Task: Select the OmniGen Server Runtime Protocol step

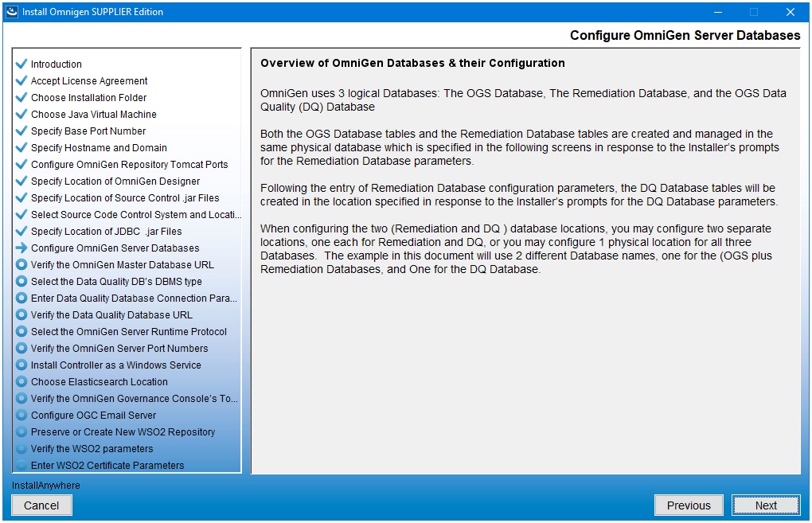Action: click(x=129, y=331)
